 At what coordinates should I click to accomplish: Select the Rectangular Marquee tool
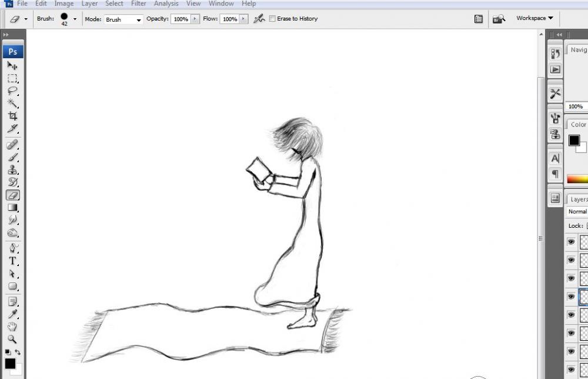click(12, 78)
